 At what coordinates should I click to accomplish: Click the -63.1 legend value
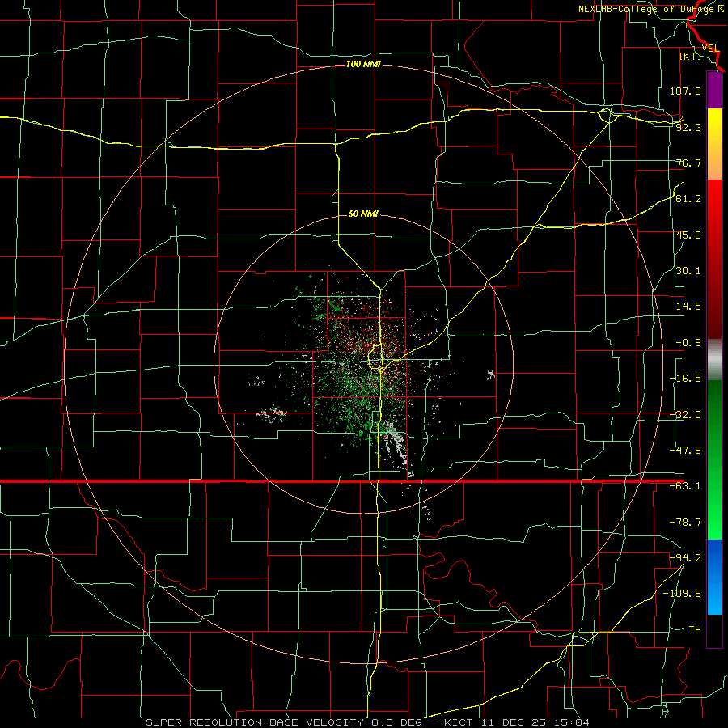[x=685, y=486]
